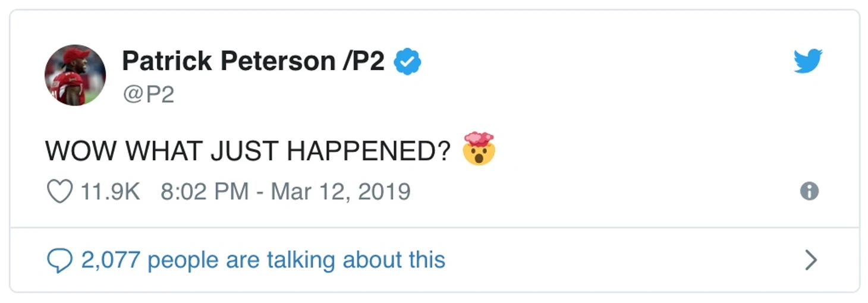Open "2,077 people are talking about this"
This screenshot has width=868, height=303.
(263, 260)
